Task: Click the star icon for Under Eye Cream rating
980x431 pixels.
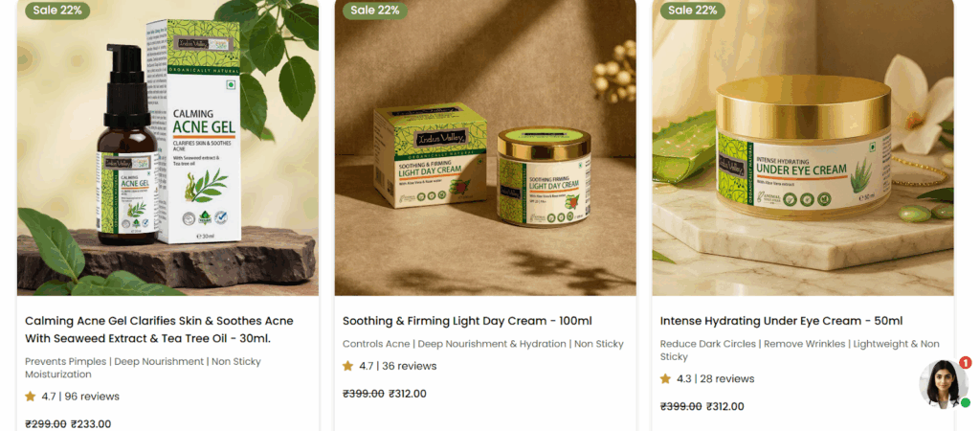Action: tap(665, 379)
